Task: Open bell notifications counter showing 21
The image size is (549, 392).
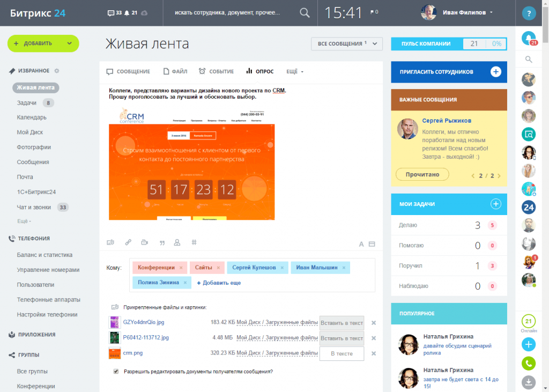Action: tap(131, 13)
